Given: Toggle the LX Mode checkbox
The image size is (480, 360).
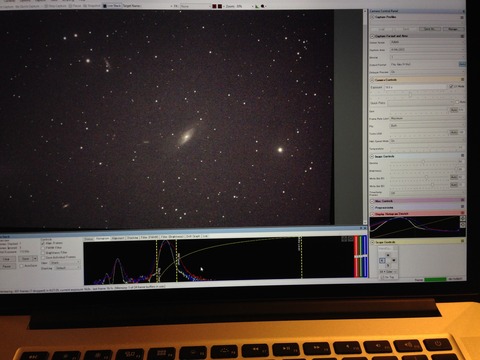Looking at the screenshot, I should tap(451, 87).
